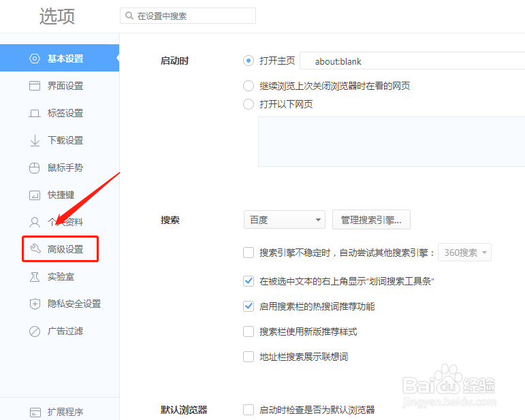
Task: Click the 标签设置 tab icon
Action: tap(35, 113)
